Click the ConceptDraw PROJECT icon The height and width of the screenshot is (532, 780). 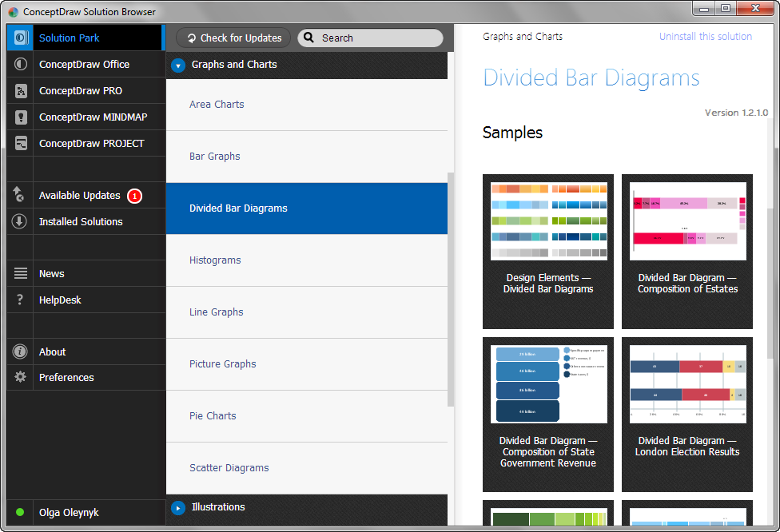(x=21, y=143)
